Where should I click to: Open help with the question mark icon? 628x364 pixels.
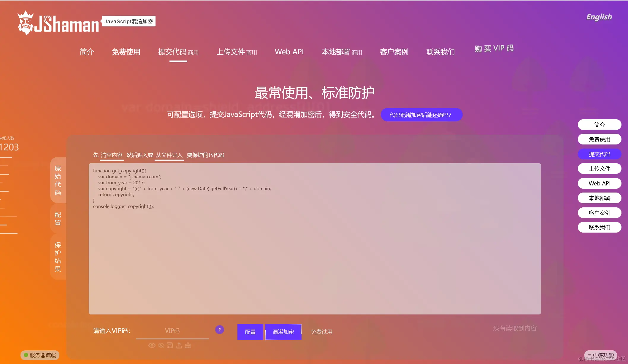pos(219,329)
